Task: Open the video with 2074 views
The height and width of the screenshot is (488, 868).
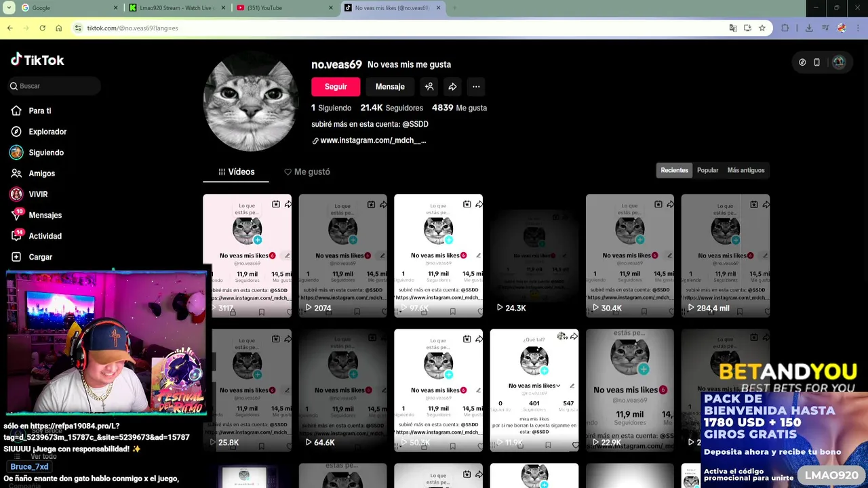Action: point(342,256)
